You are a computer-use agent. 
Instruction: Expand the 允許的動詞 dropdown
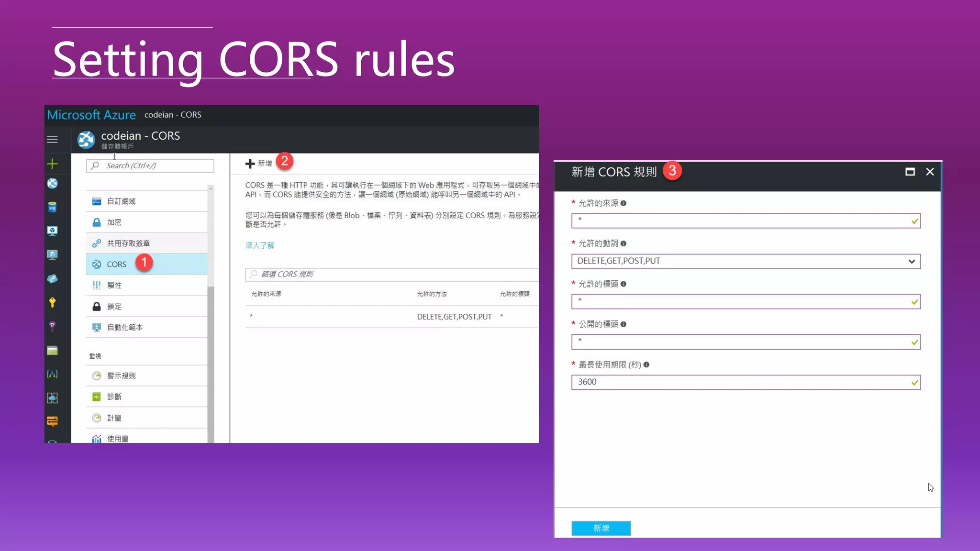(911, 261)
